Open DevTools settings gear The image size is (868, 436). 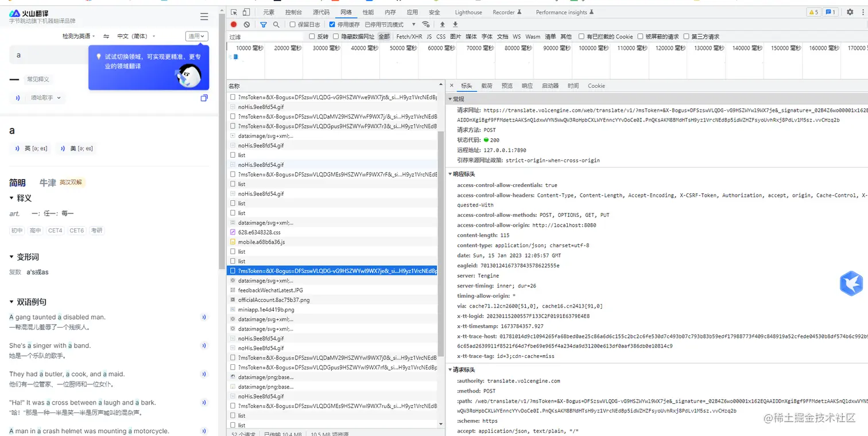coord(851,12)
